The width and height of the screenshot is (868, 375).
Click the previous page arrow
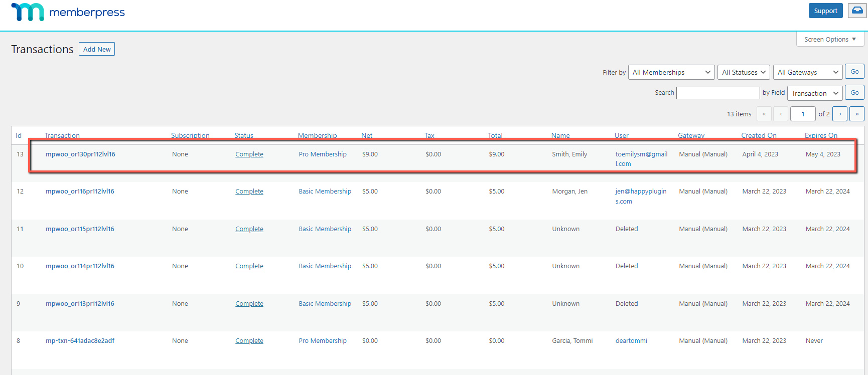[x=781, y=114]
